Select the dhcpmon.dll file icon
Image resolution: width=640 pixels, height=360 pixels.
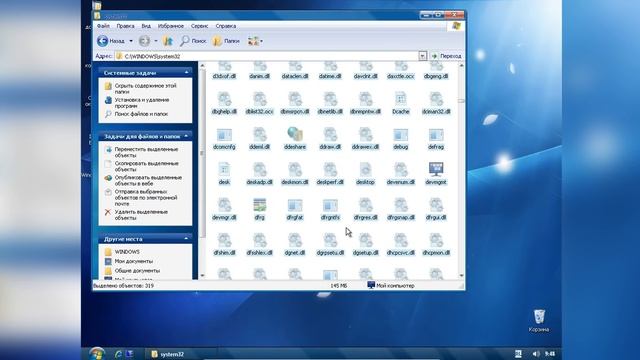click(436, 240)
